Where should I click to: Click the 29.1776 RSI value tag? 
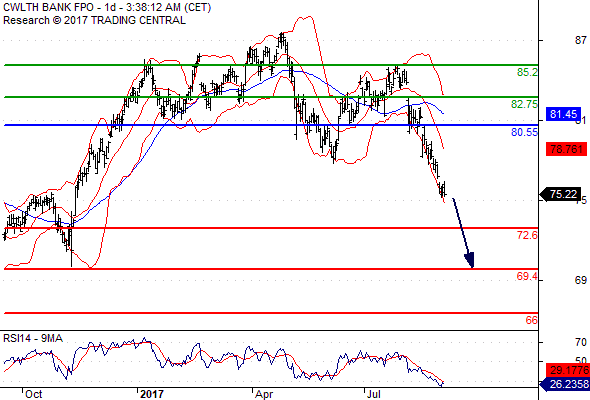pyautogui.click(x=567, y=371)
